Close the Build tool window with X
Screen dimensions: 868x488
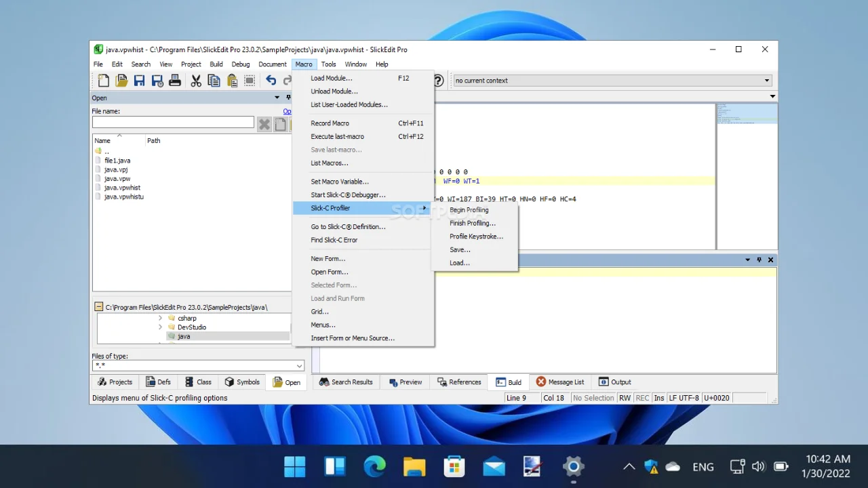point(770,260)
